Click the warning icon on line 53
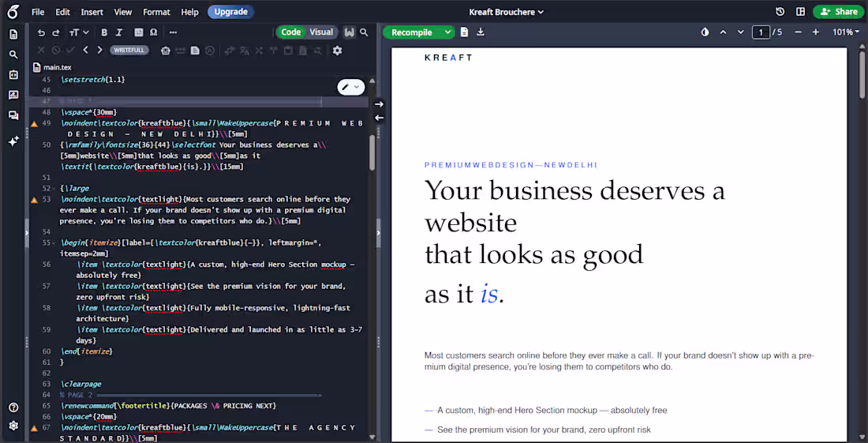This screenshot has height=443, width=868. point(34,199)
